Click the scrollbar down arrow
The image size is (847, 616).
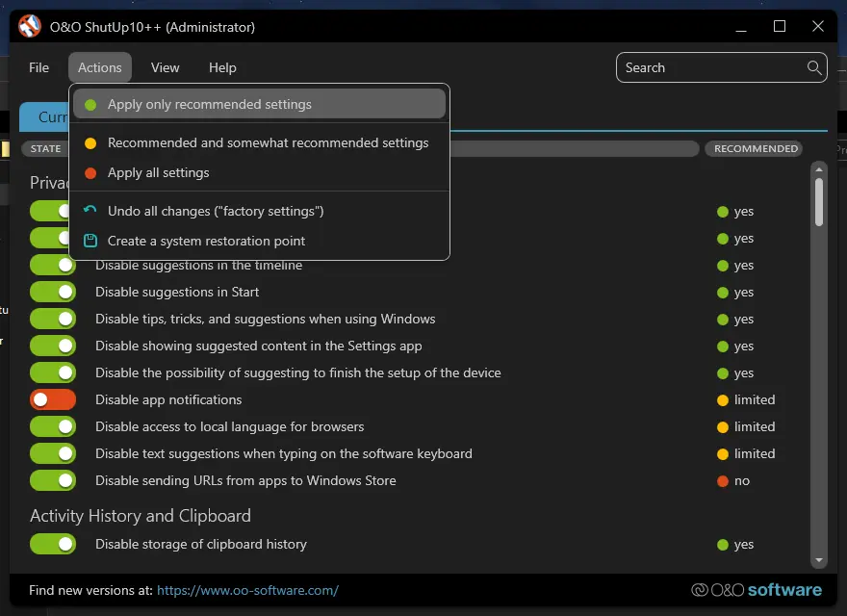819,560
